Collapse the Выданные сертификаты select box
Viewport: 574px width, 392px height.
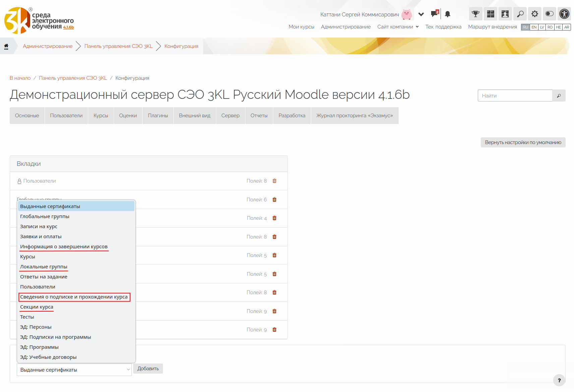[x=74, y=370]
